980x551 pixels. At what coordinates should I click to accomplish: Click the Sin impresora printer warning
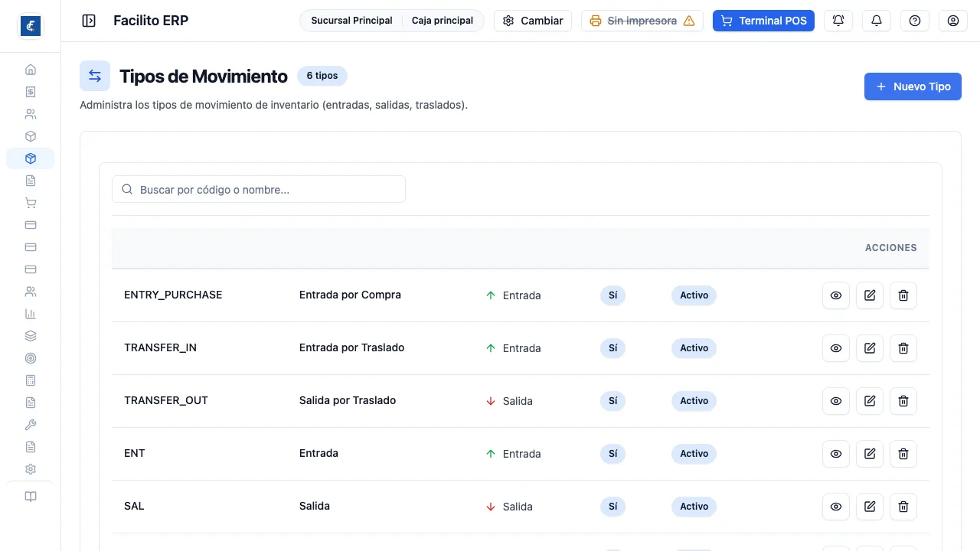642,21
